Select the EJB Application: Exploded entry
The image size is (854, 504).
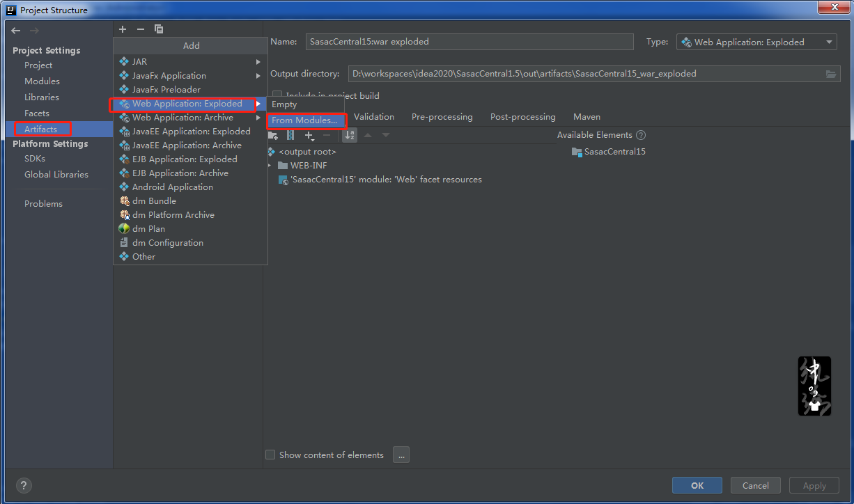click(190, 159)
